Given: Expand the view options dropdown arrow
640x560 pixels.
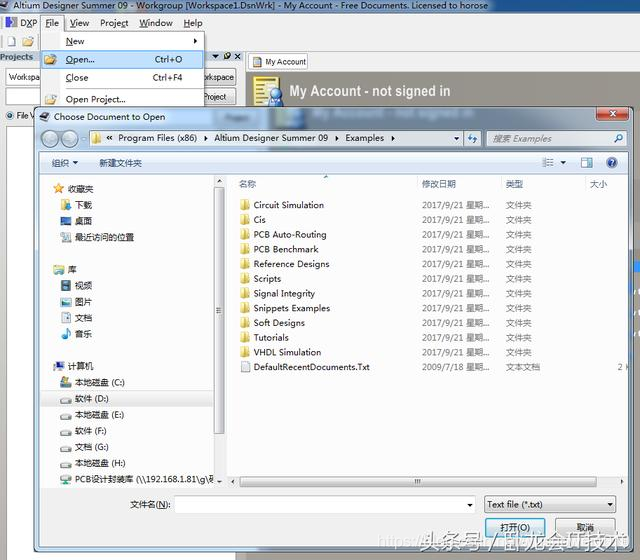Looking at the screenshot, I should pyautogui.click(x=563, y=163).
